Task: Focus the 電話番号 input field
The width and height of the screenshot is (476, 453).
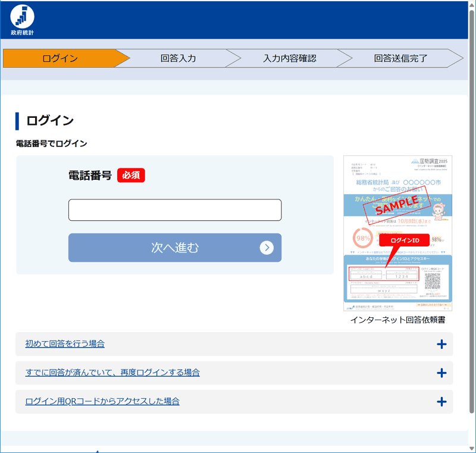Action: click(x=174, y=210)
